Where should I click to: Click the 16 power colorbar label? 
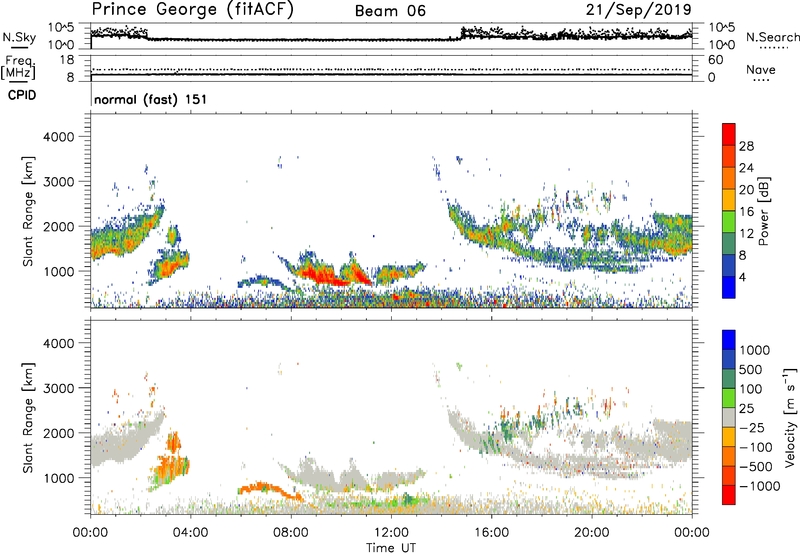[746, 212]
